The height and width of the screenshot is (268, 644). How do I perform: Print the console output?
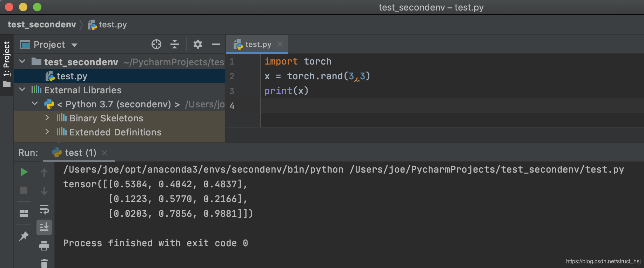(x=44, y=246)
